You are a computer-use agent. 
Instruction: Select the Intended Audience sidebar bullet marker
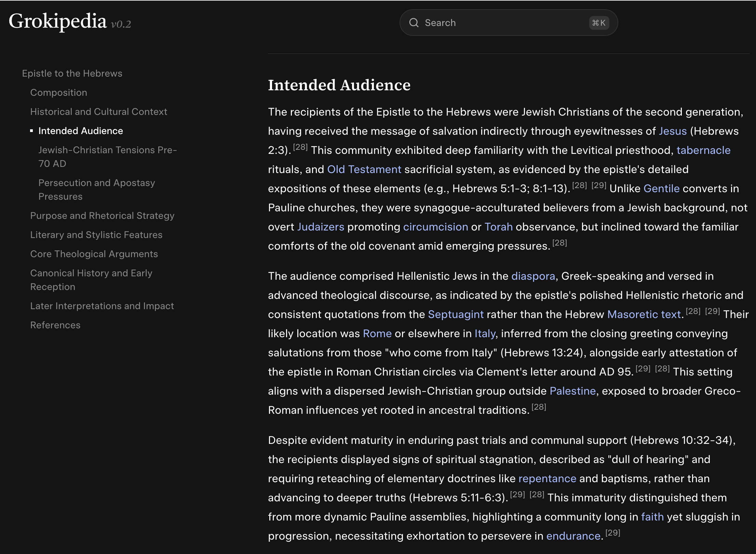pyautogui.click(x=31, y=130)
